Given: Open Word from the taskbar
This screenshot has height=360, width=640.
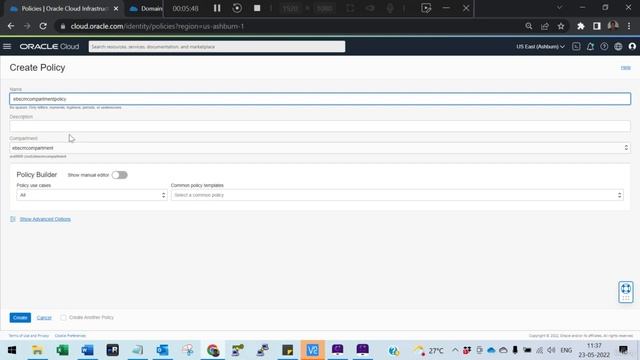Looking at the screenshot, I should click(x=87, y=350).
